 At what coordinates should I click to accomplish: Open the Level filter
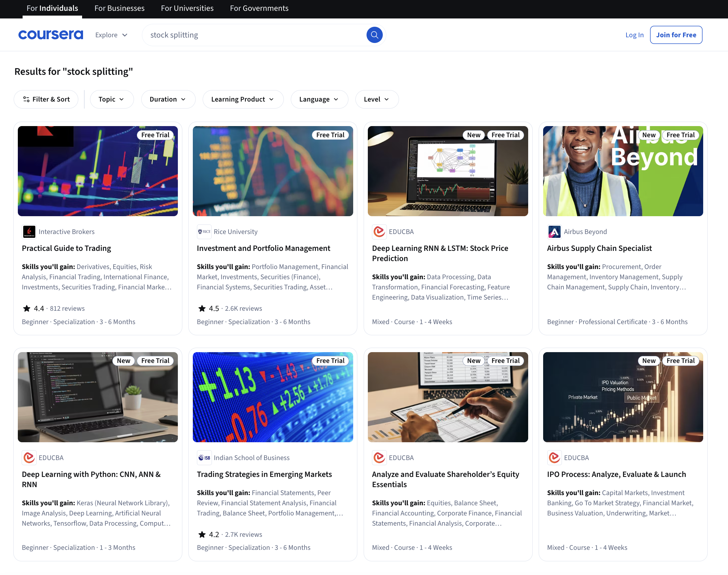(x=376, y=99)
